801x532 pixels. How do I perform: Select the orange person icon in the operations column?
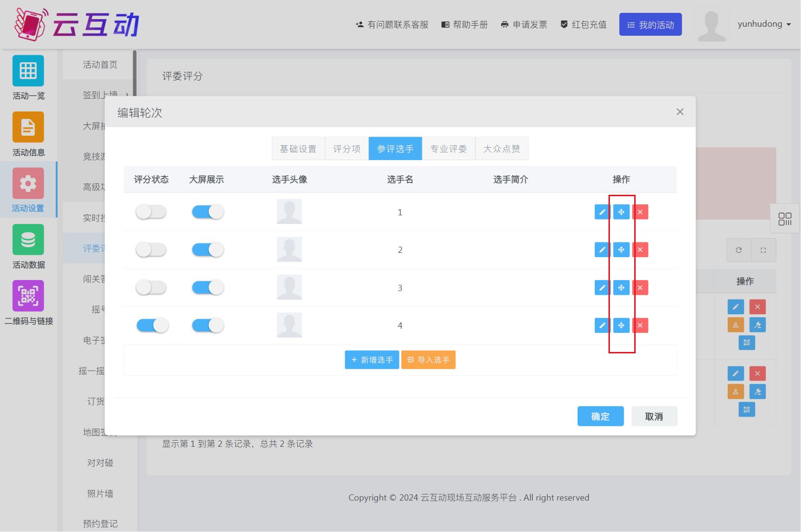click(736, 324)
